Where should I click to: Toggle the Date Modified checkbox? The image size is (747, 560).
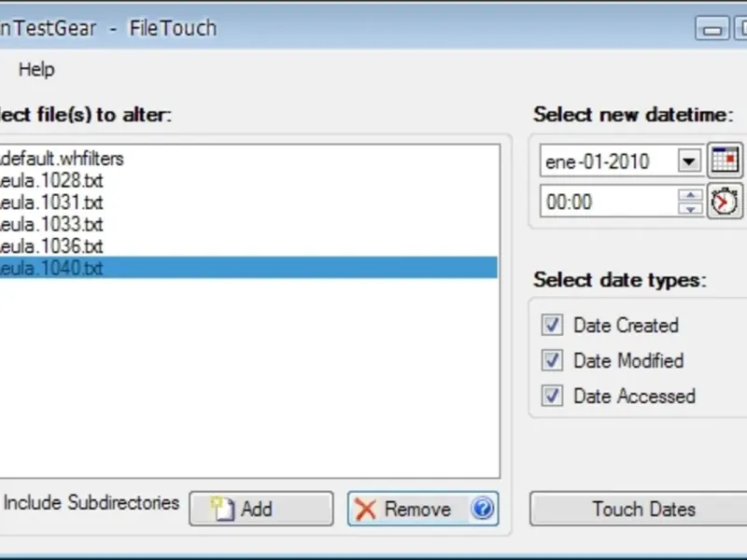pyautogui.click(x=553, y=360)
